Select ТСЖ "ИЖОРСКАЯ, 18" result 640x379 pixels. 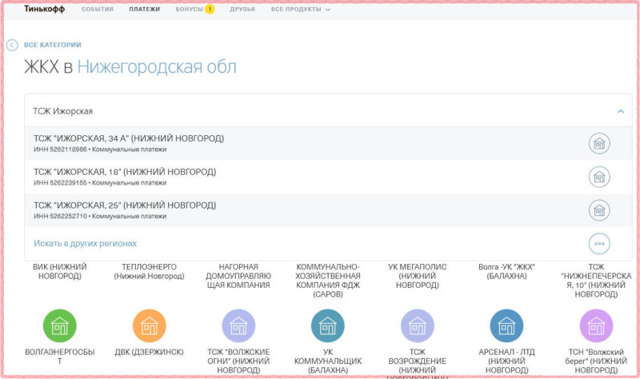(x=328, y=177)
